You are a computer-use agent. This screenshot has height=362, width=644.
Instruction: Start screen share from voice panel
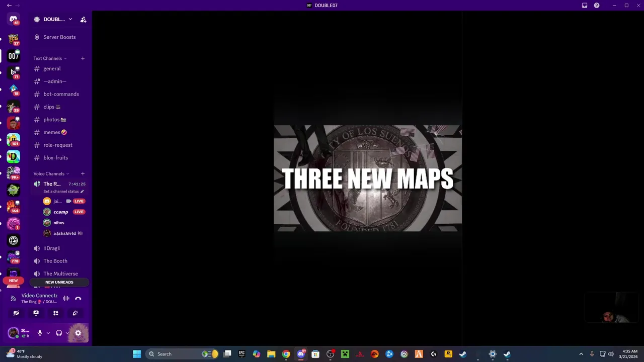click(36, 313)
